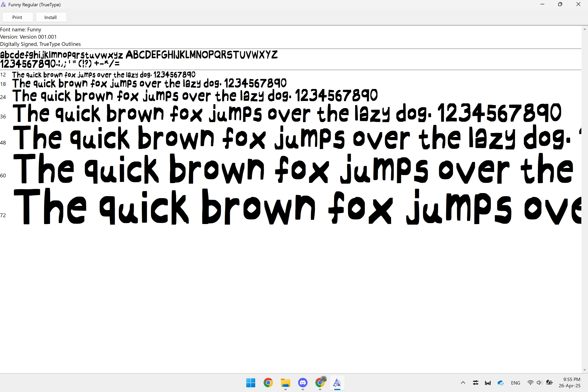
Task: Open the M-shaped tray app icon
Action: click(x=487, y=383)
